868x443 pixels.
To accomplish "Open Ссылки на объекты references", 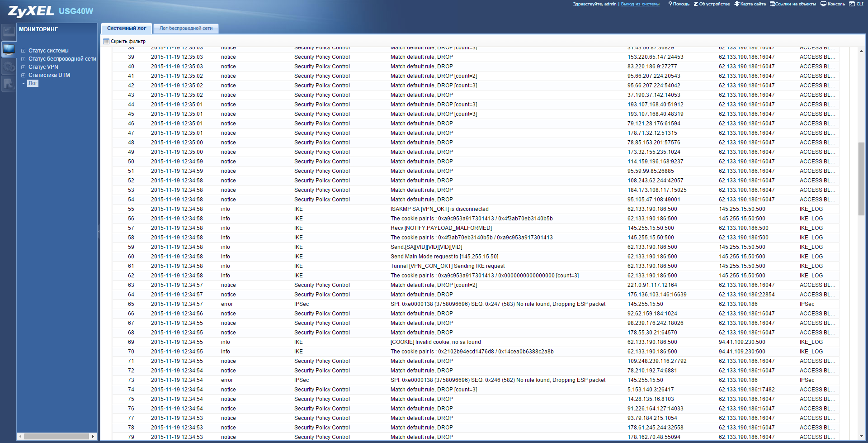I will (793, 4).
